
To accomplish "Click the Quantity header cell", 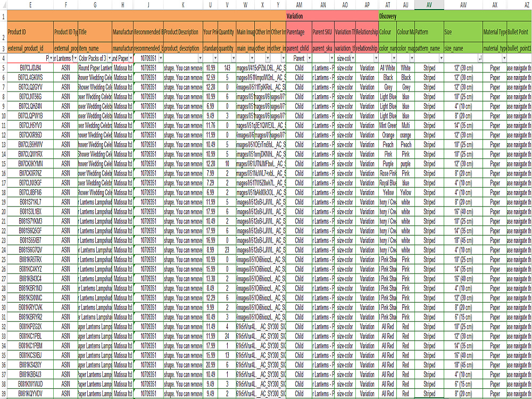I will click(x=227, y=32).
